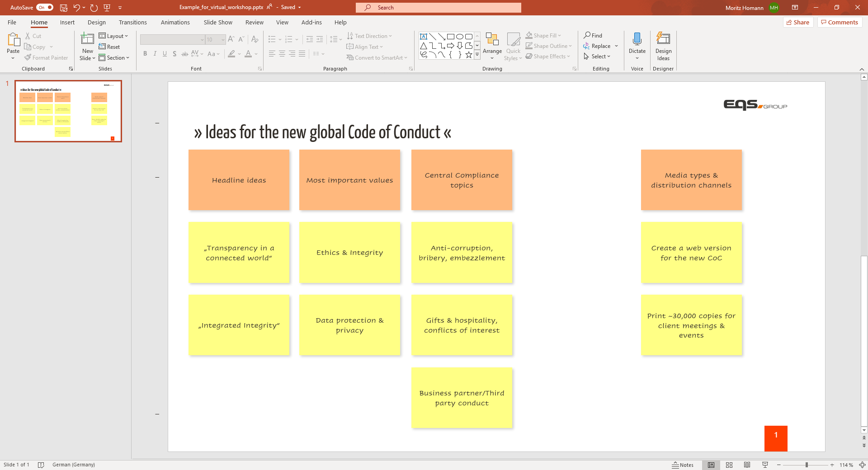
Task: Click the Save icon in title bar
Action: [64, 8]
